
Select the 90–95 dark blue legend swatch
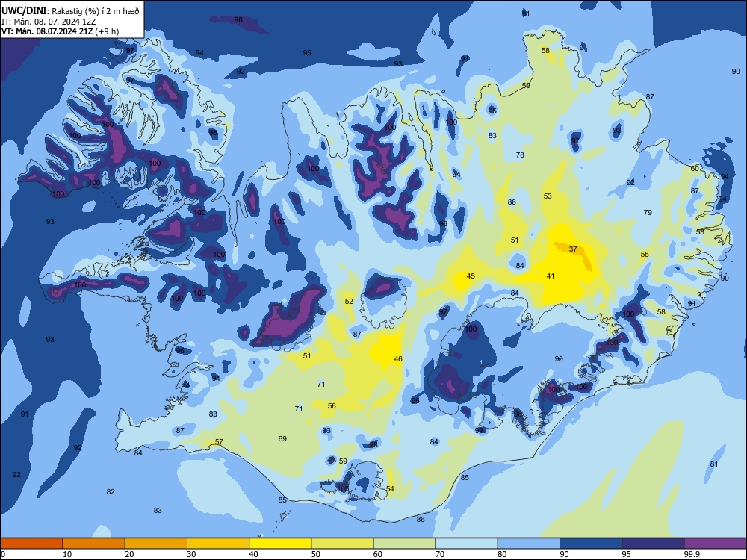(591, 544)
